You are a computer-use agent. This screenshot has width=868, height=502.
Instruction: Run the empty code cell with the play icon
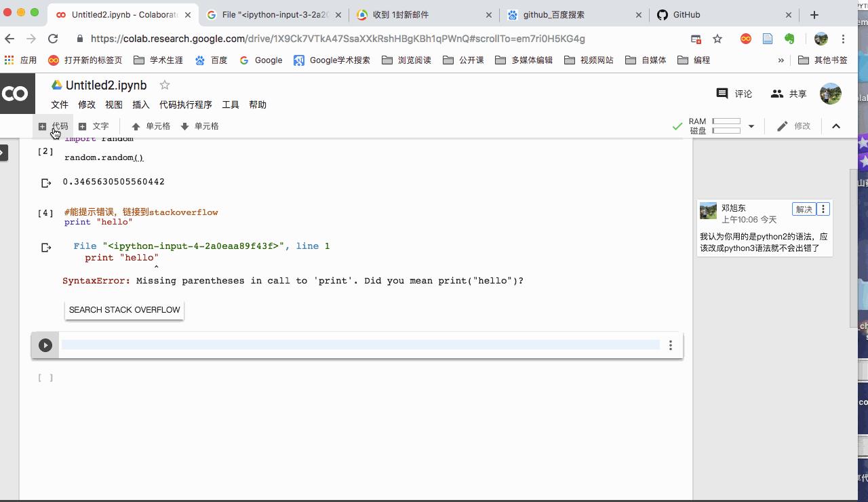click(x=45, y=345)
